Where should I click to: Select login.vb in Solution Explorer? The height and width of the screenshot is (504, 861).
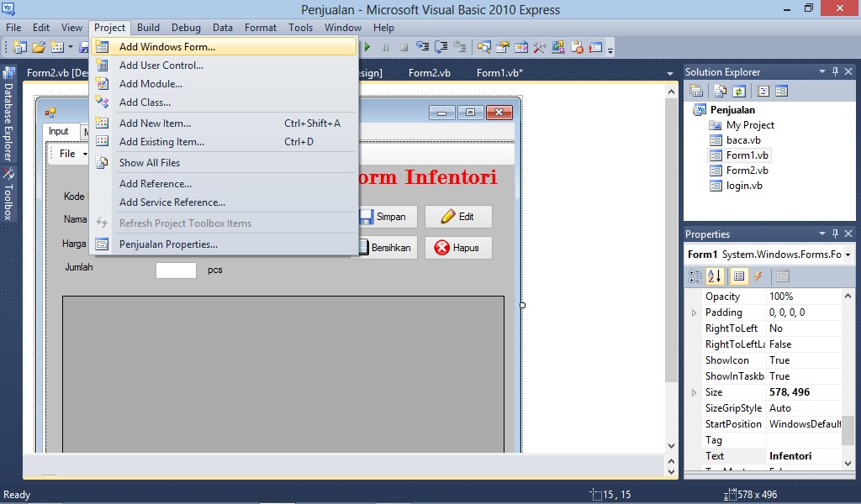click(744, 186)
